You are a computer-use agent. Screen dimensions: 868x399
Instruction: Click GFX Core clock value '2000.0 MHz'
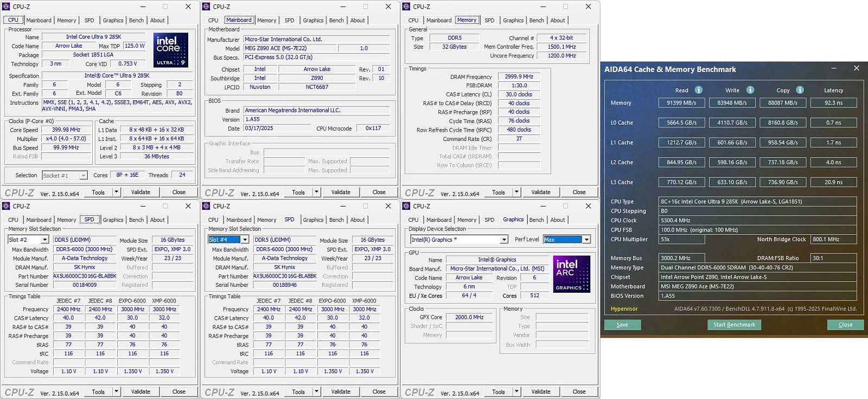point(470,317)
